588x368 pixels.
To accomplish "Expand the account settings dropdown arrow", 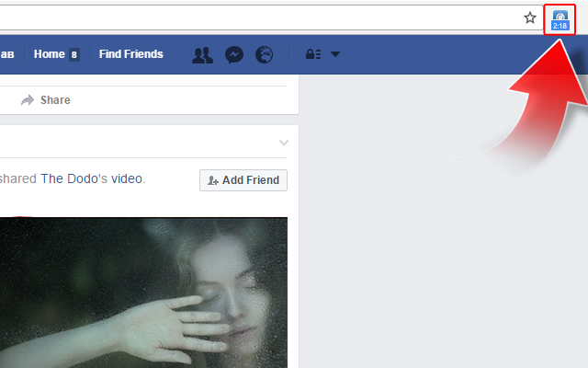I will point(335,54).
